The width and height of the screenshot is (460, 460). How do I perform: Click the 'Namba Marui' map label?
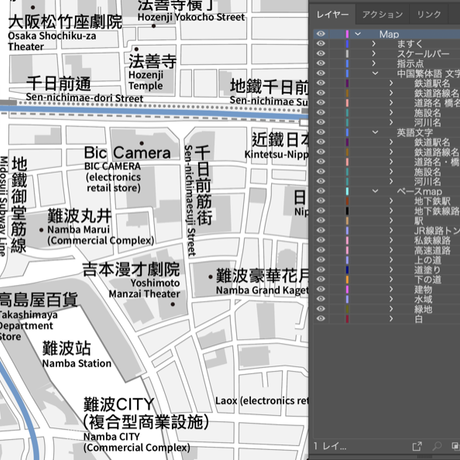[78, 230]
